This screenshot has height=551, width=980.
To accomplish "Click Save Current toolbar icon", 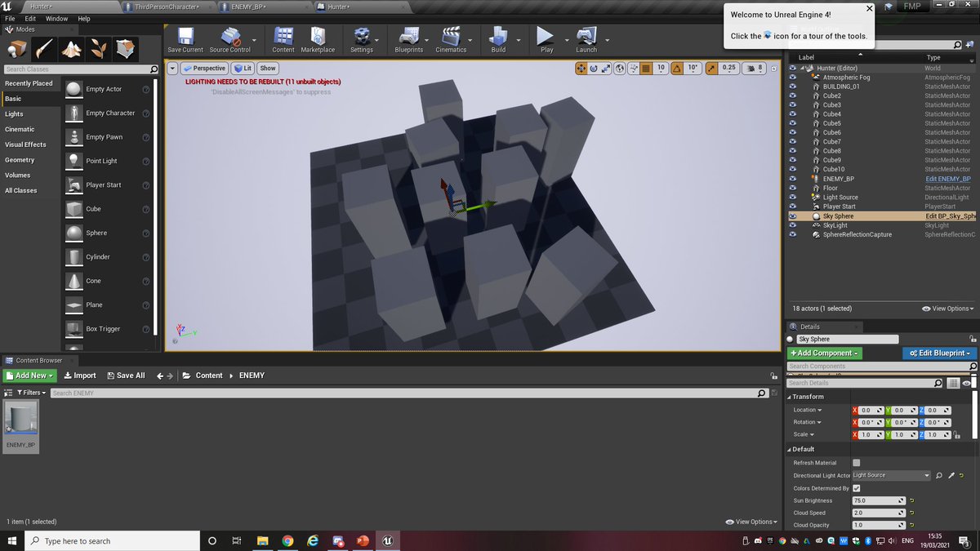I will click(185, 39).
